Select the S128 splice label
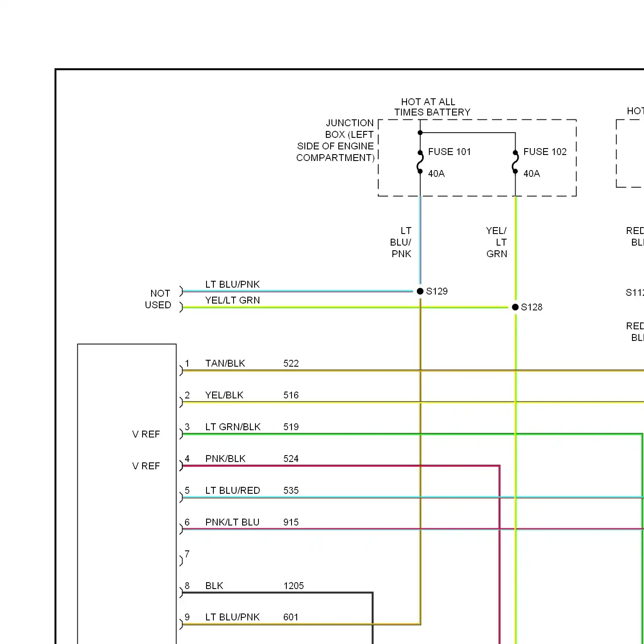Screen dimensions: 644x644 [x=532, y=307]
